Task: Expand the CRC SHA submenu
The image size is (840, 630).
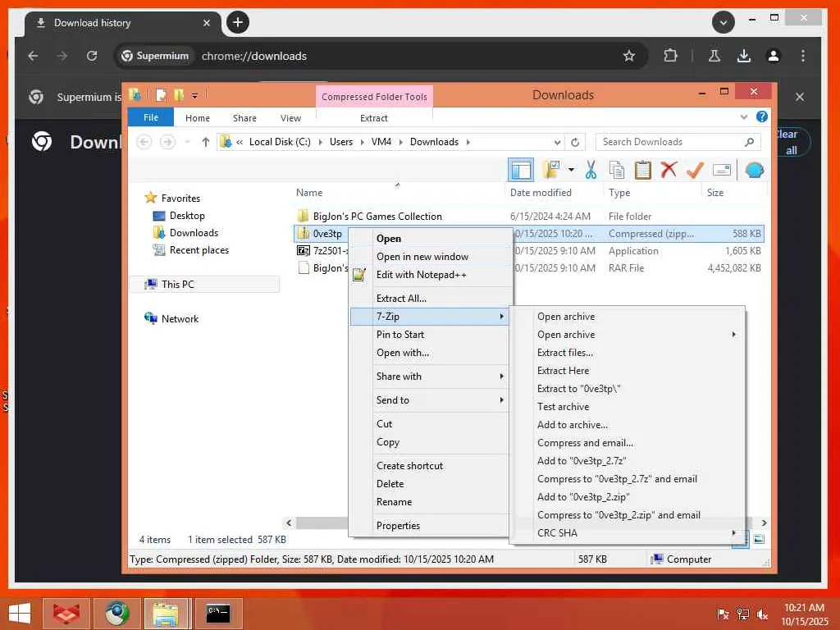Action: click(x=628, y=533)
